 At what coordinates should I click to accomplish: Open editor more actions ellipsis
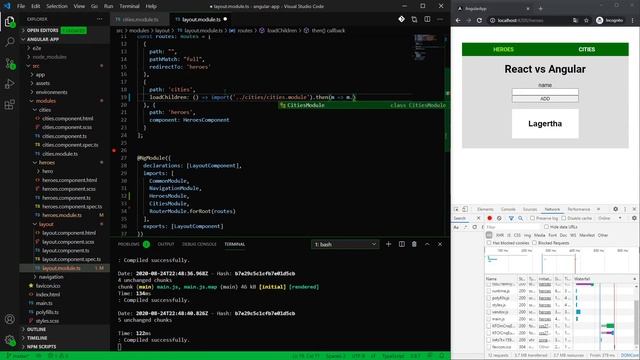(440, 19)
